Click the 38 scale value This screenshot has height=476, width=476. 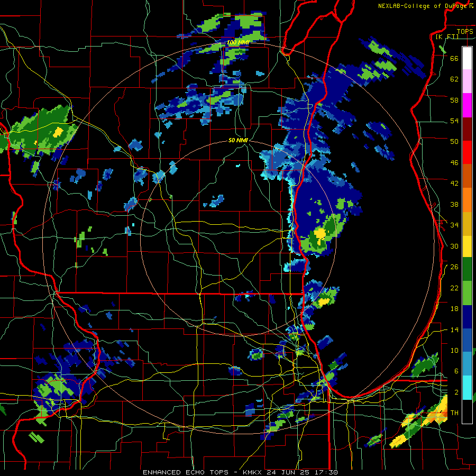[454, 204]
